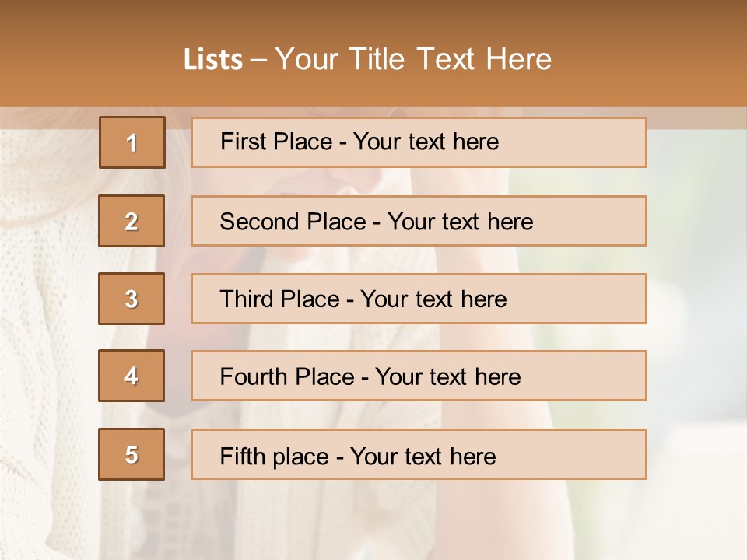Viewport: 747px width, 560px height.
Task: Click "Your text here" in Fourth Place row
Action: (447, 377)
